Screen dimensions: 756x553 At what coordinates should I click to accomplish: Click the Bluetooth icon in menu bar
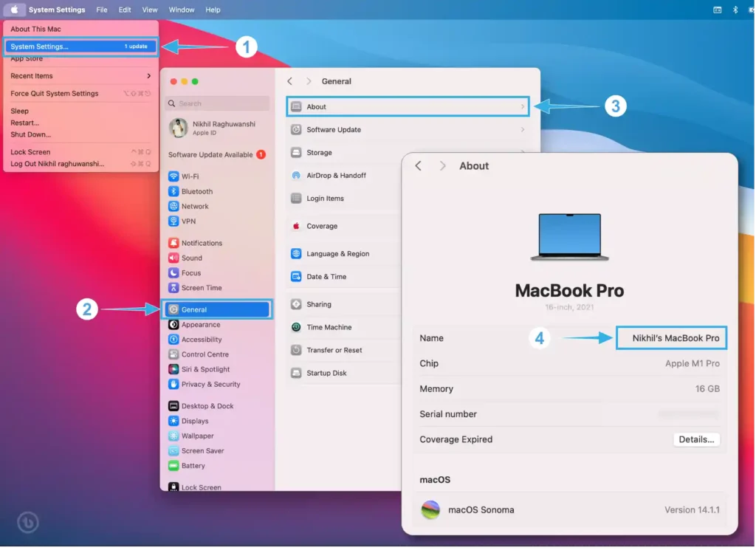pos(735,10)
